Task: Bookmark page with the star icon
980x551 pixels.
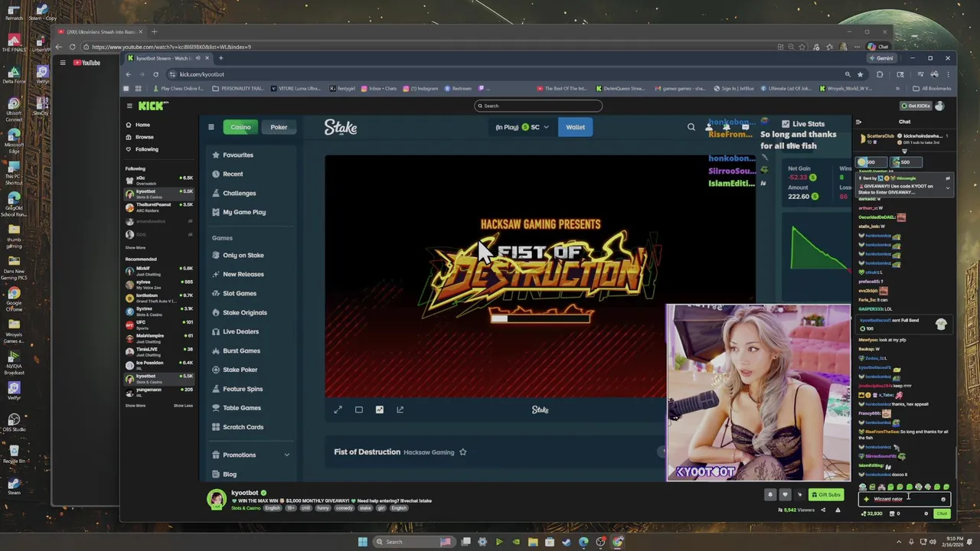Action: (861, 74)
